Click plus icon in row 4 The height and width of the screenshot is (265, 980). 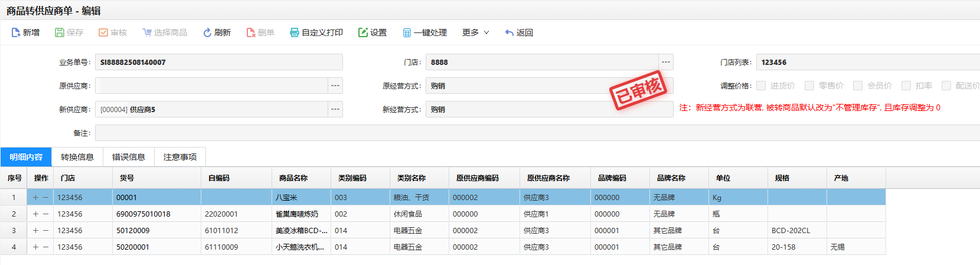[36, 247]
